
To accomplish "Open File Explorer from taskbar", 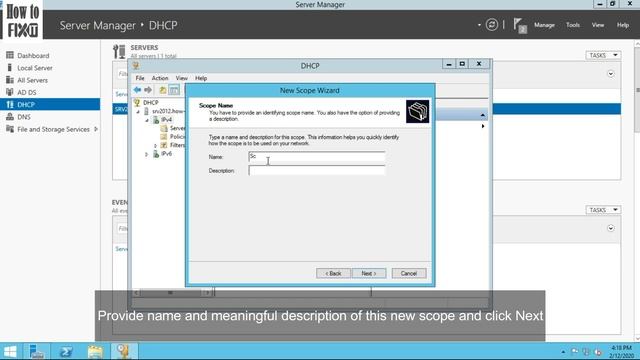I will (95, 351).
